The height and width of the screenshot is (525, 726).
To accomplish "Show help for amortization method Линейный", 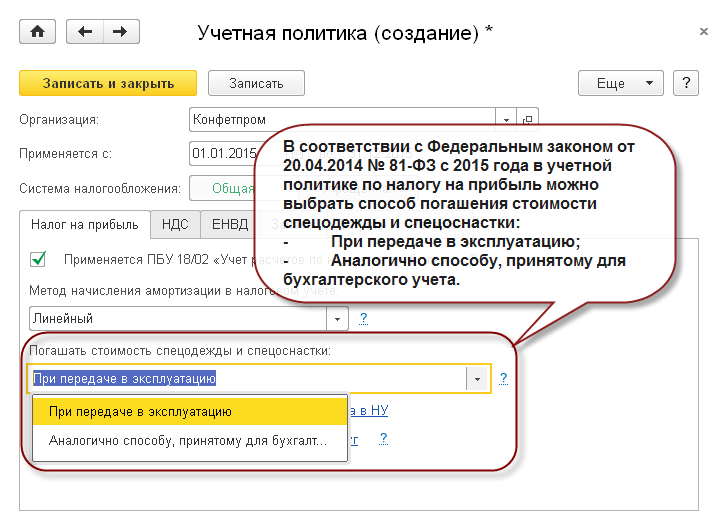I will [363, 319].
